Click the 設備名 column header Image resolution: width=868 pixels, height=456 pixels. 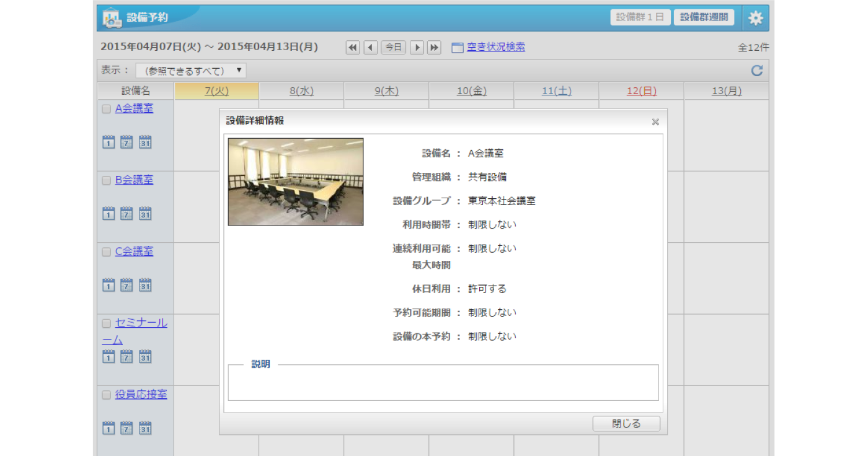(136, 91)
